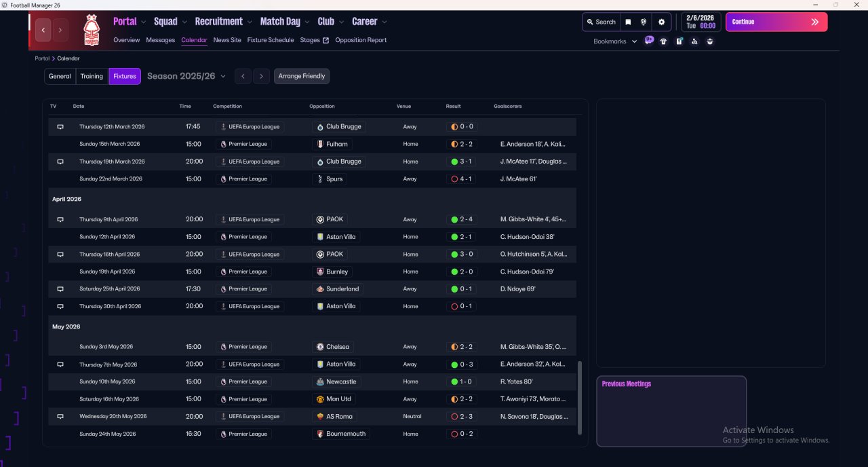Click the Continue button
Screen dimensions: 868x467
click(776, 22)
